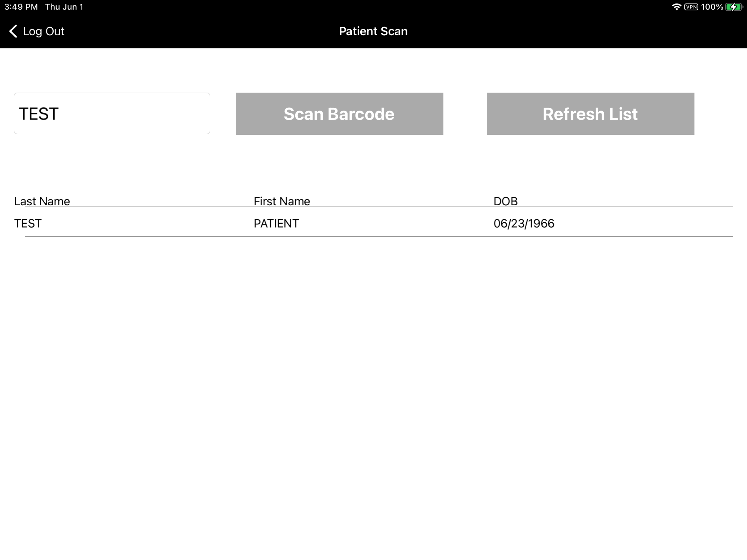Image resolution: width=747 pixels, height=560 pixels.
Task: Click the Scan Barcode button
Action: 339,114
